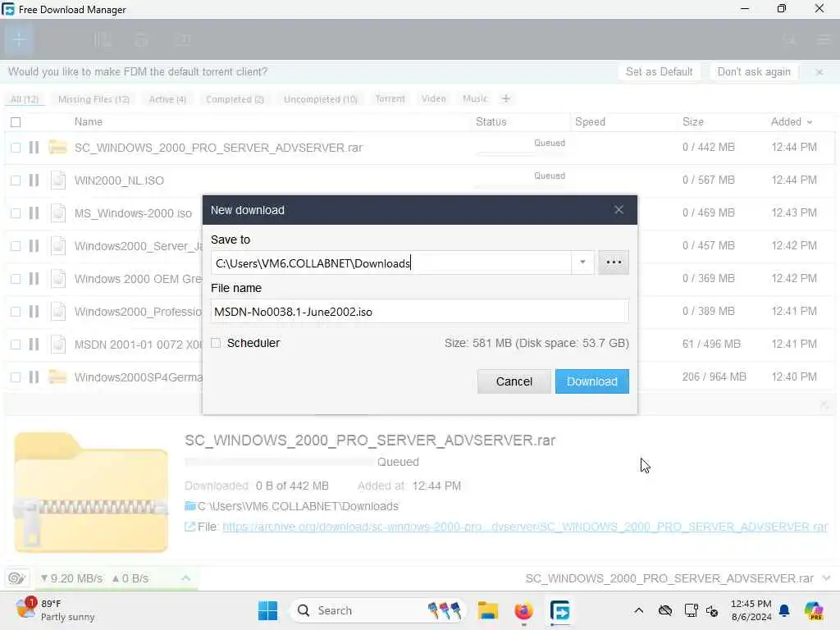Enable the Scheduler checkbox
Image resolution: width=840 pixels, height=630 pixels.
click(216, 343)
